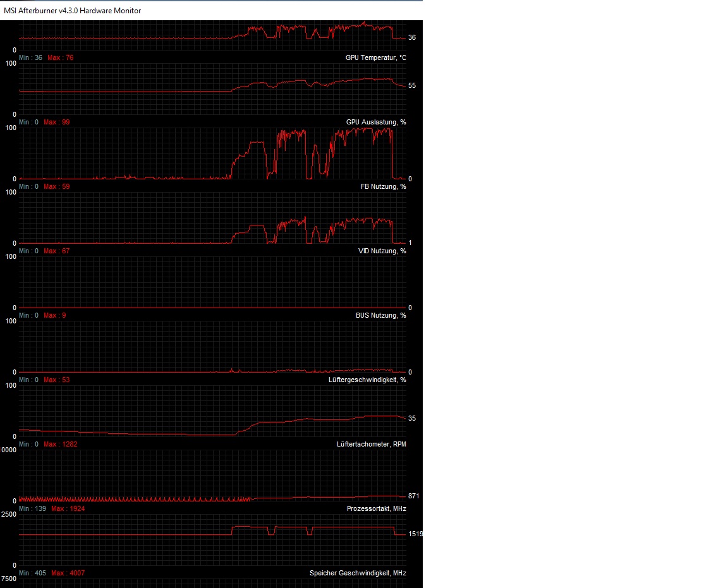
Task: Click the current clock value 1519
Action: pos(415,534)
